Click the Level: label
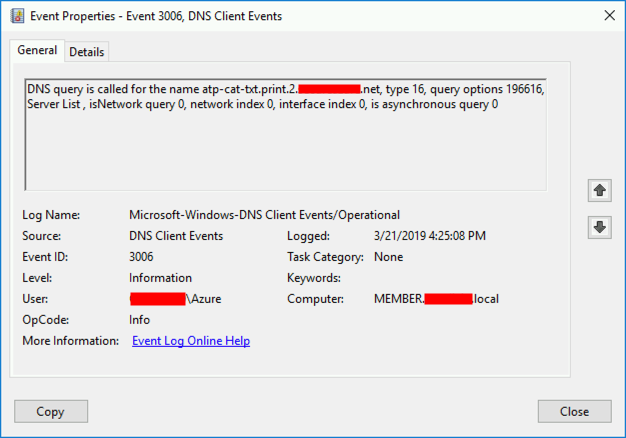Viewport: 626px width, 438px height. click(37, 278)
